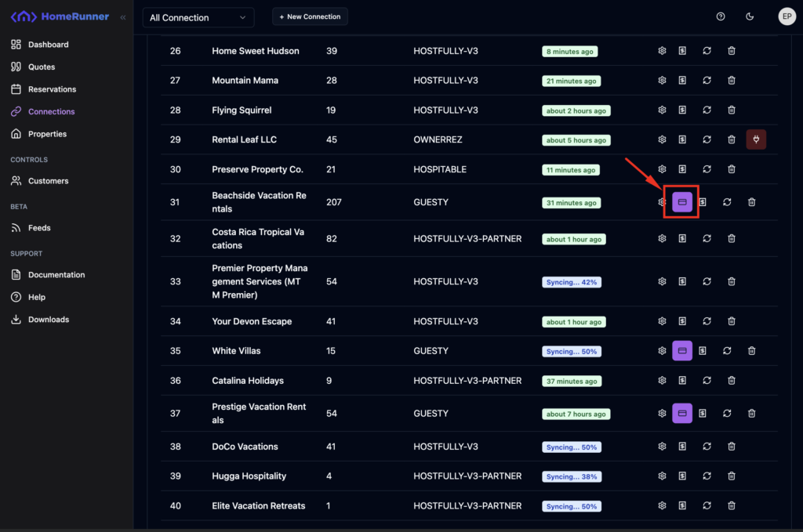Navigate to the Feeds beta section

[x=39, y=228]
